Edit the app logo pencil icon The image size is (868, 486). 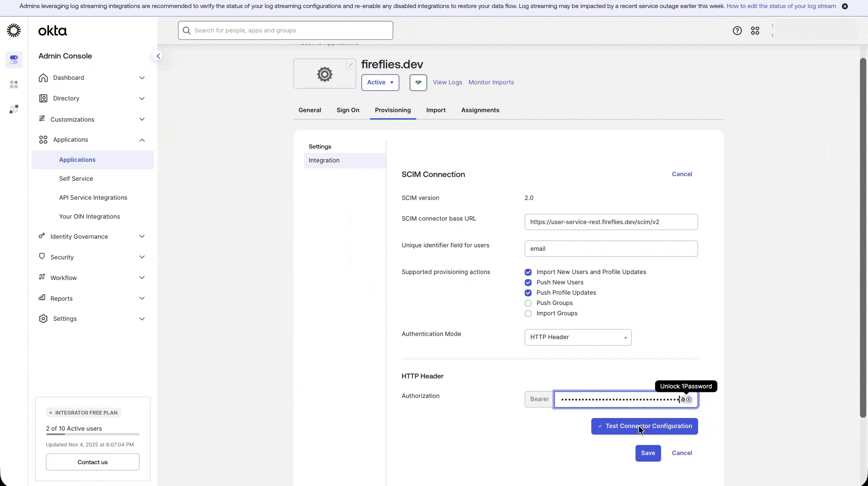350,65
